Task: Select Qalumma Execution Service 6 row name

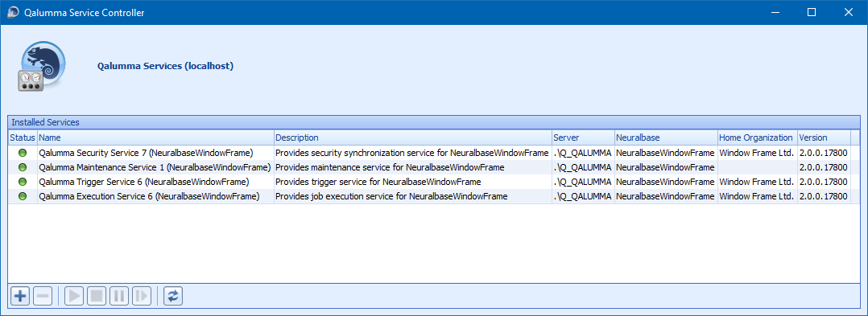Action: point(149,196)
